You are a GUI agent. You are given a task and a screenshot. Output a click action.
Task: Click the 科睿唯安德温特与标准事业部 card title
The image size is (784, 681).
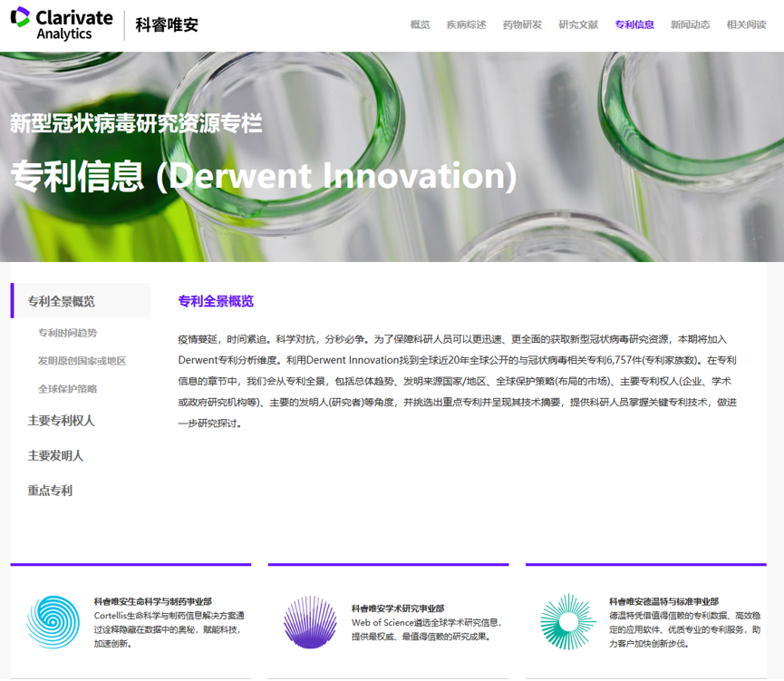664,601
